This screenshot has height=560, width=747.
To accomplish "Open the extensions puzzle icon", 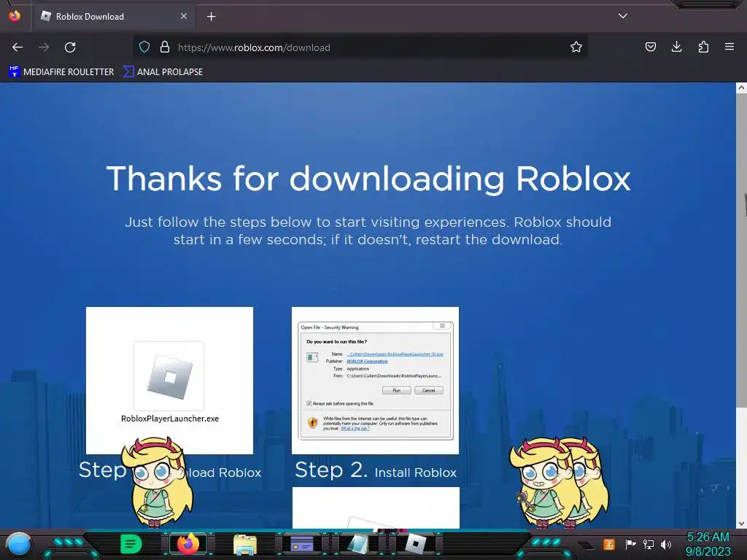I will 703,47.
